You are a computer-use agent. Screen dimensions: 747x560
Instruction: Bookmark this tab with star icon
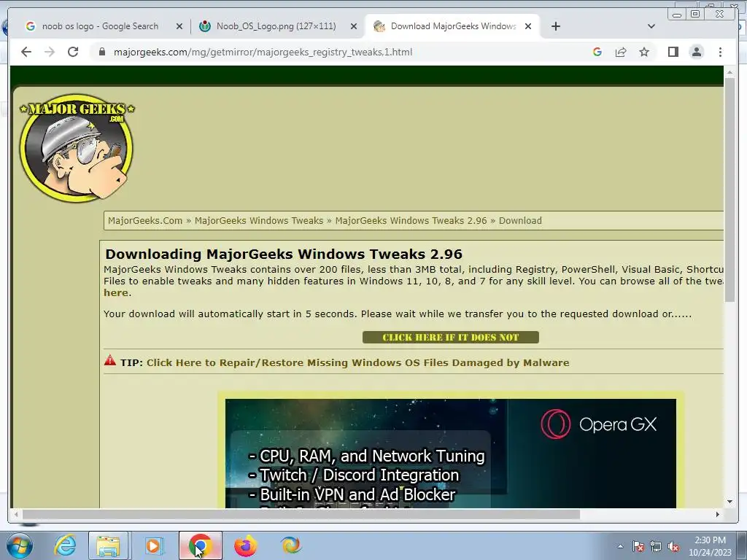click(x=644, y=52)
